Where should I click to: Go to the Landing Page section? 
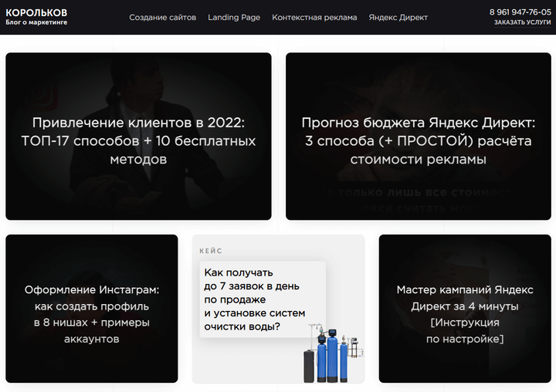pos(234,17)
